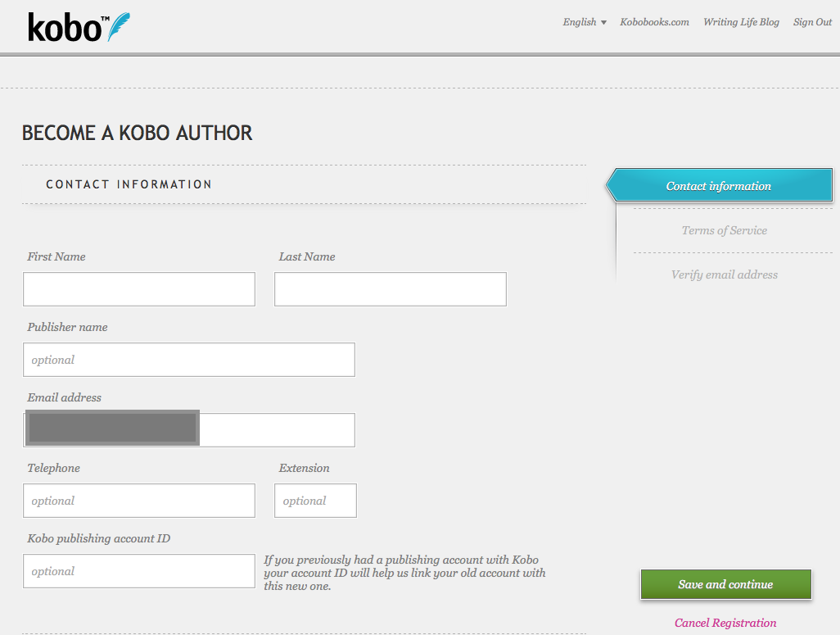Click the Telephone label
Image resolution: width=840 pixels, height=635 pixels.
[x=53, y=468]
